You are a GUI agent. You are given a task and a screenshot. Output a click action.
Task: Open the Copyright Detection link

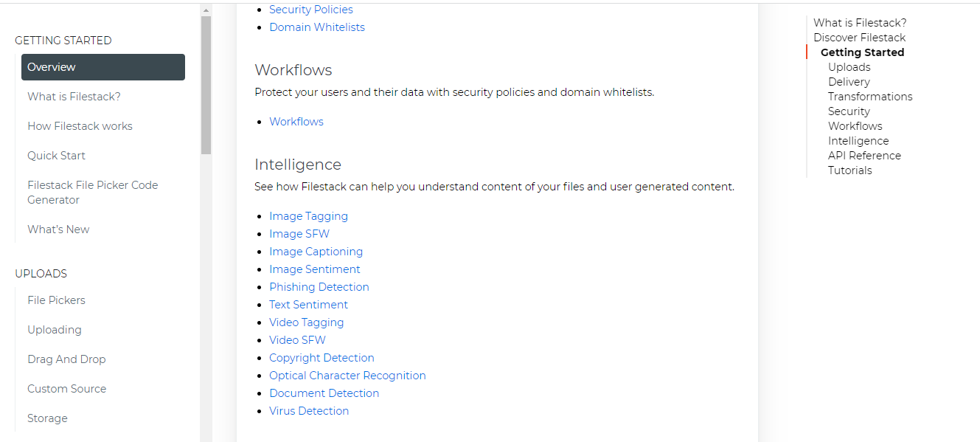[x=322, y=358]
